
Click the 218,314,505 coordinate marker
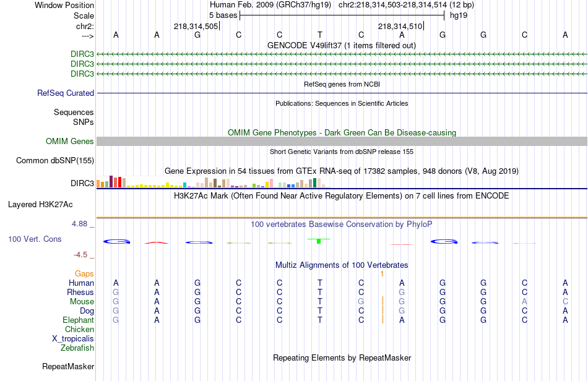coord(196,26)
